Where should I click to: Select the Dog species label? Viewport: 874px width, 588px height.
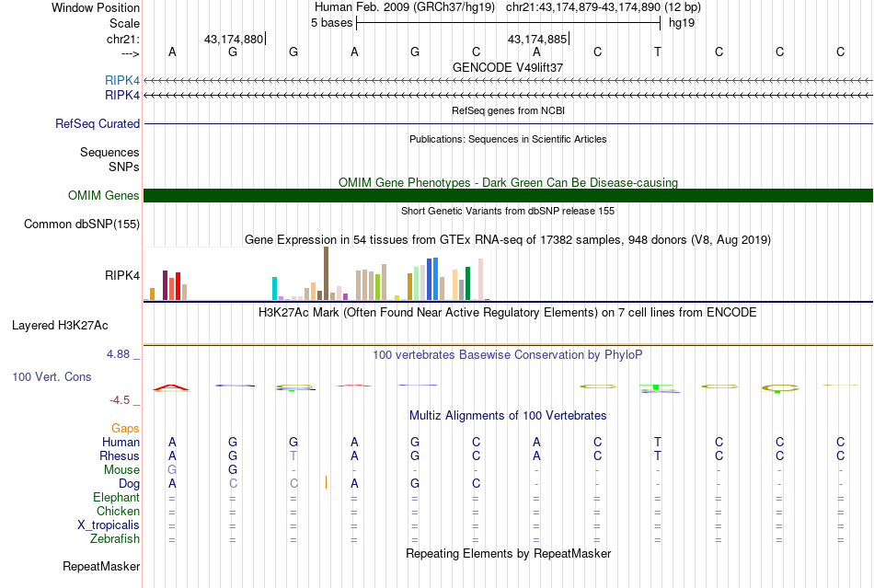[129, 484]
